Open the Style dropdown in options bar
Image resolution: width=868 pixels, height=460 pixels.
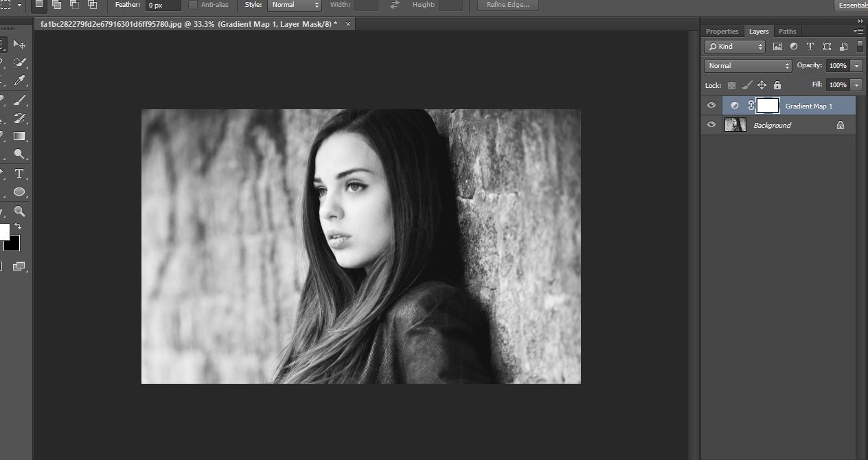pos(295,5)
